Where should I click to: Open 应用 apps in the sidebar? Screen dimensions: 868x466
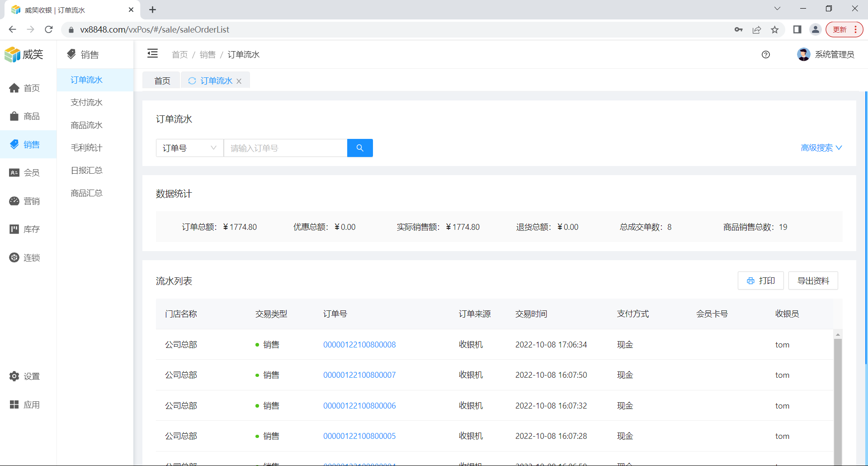(x=25, y=405)
